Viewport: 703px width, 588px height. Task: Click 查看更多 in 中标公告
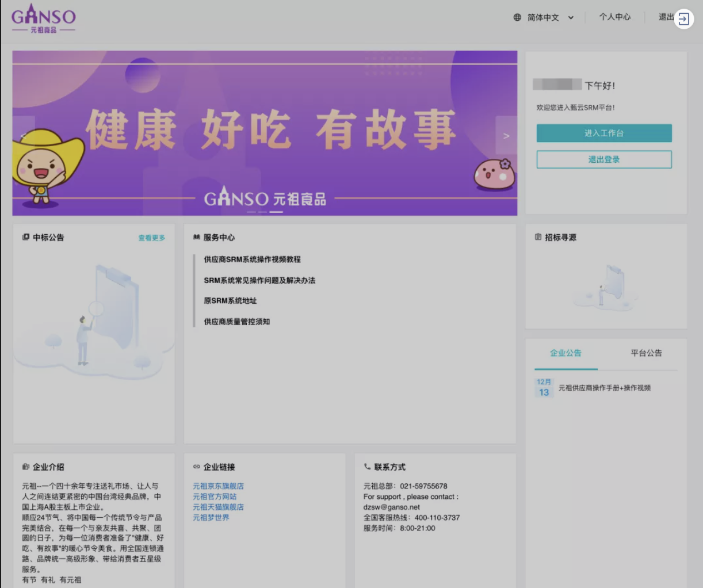click(x=151, y=238)
